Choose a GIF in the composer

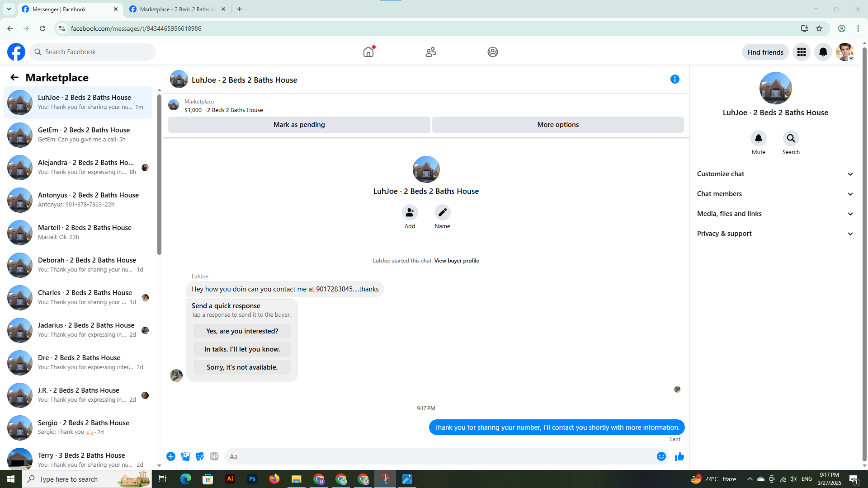[214, 456]
